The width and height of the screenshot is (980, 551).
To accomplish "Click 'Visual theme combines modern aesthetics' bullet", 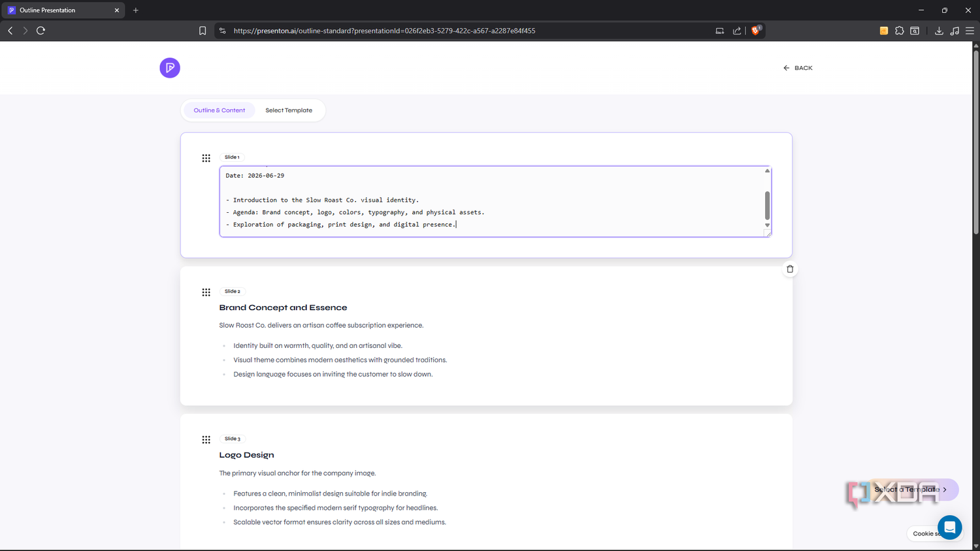I will [340, 360].
